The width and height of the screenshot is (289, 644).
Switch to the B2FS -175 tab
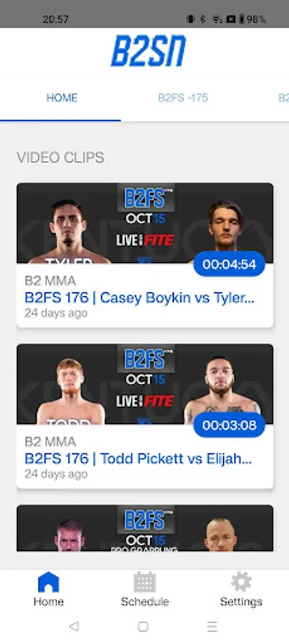click(183, 98)
